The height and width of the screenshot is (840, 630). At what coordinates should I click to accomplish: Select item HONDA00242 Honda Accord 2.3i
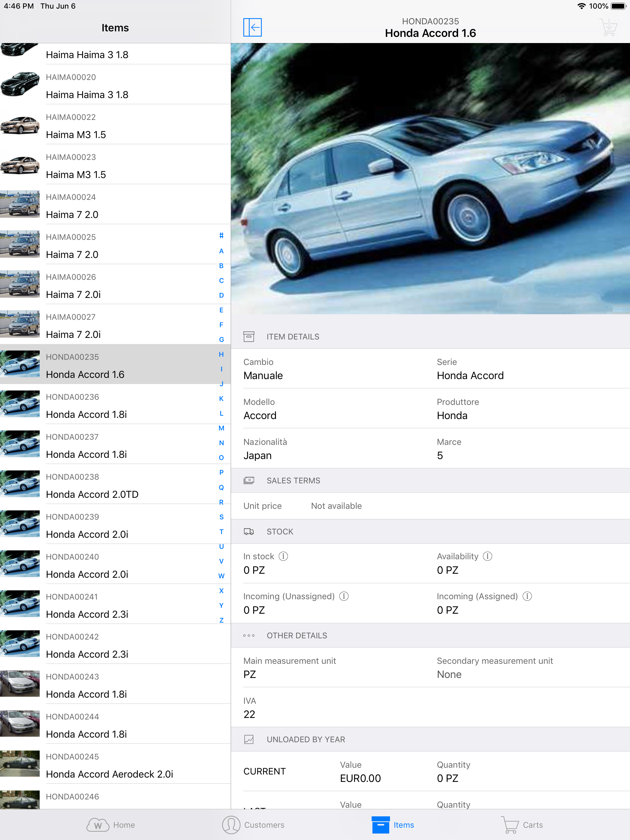[x=115, y=644]
